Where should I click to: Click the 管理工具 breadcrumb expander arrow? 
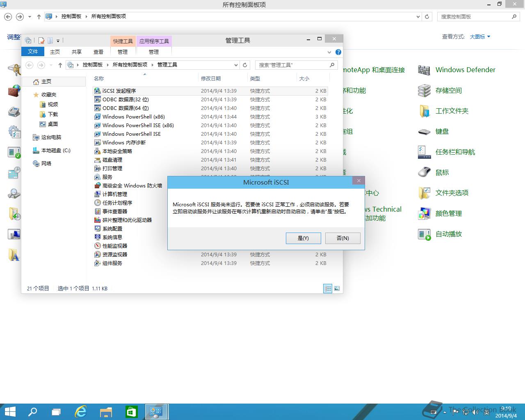[x=153, y=65]
